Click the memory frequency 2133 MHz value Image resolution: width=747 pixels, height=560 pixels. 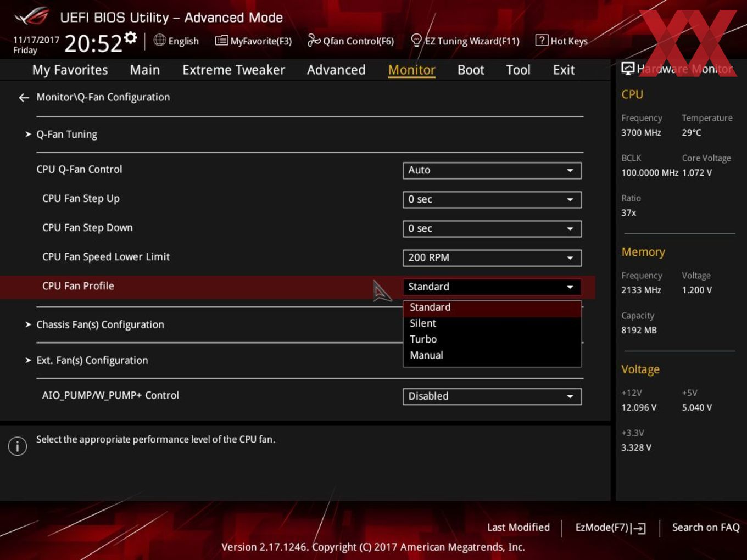point(641,290)
